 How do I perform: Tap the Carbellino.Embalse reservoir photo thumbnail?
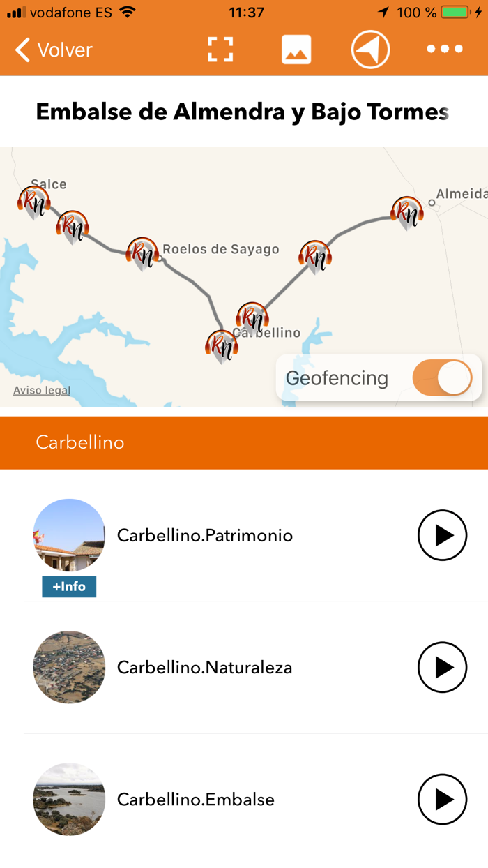point(69,800)
